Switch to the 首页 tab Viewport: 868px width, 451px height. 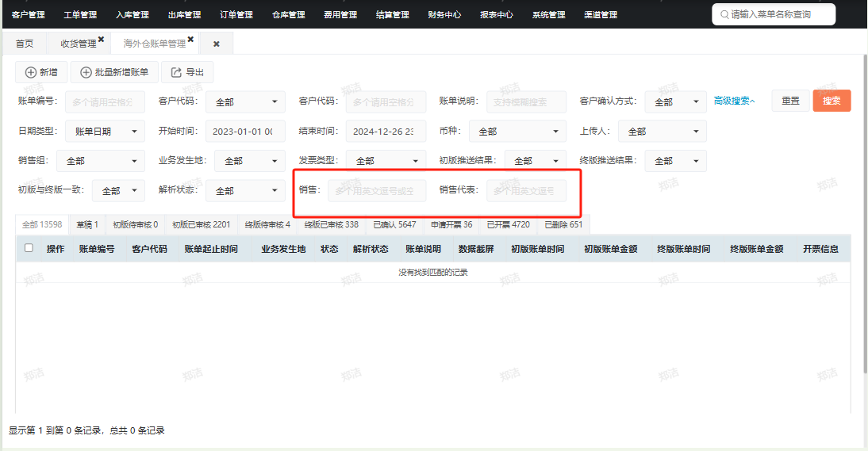click(25, 44)
